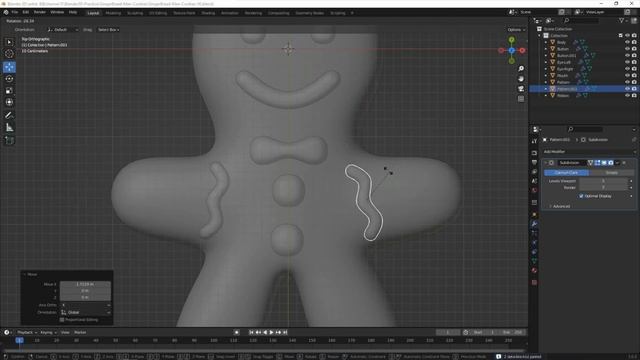Hide the Body object in viewport
640x360 pixels.
click(627, 42)
